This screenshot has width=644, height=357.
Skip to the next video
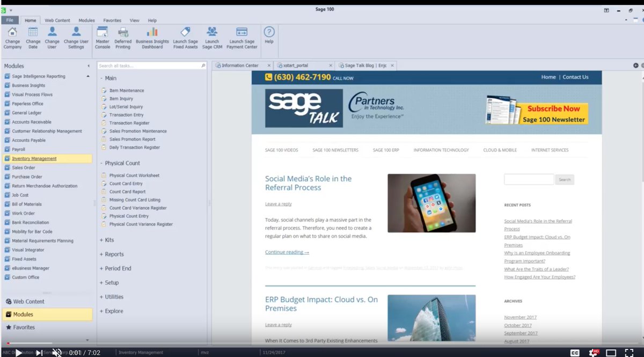coord(39,352)
